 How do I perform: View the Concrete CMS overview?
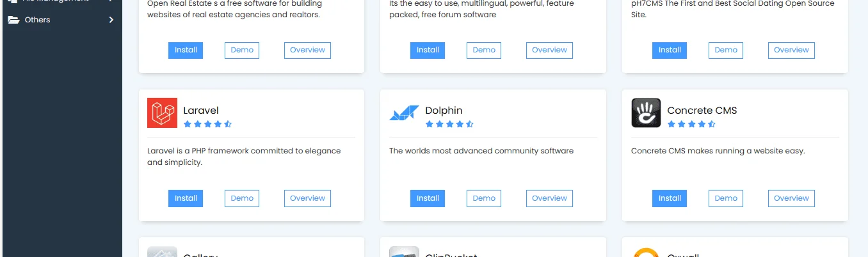click(x=791, y=198)
